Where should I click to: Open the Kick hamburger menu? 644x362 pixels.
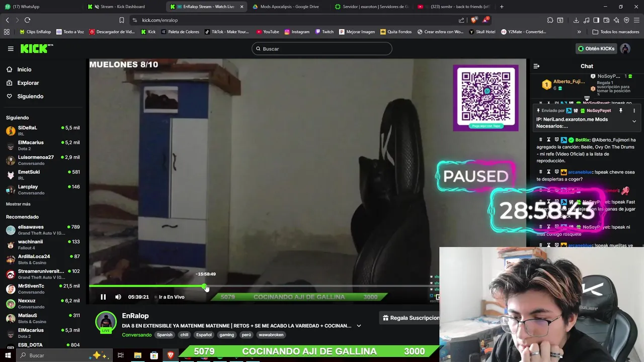point(11,49)
